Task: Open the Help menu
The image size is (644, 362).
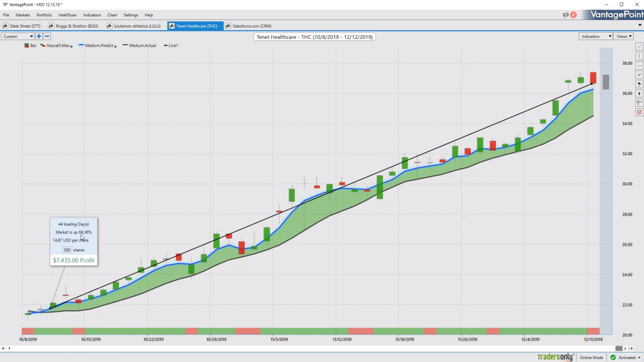Action: coord(148,15)
